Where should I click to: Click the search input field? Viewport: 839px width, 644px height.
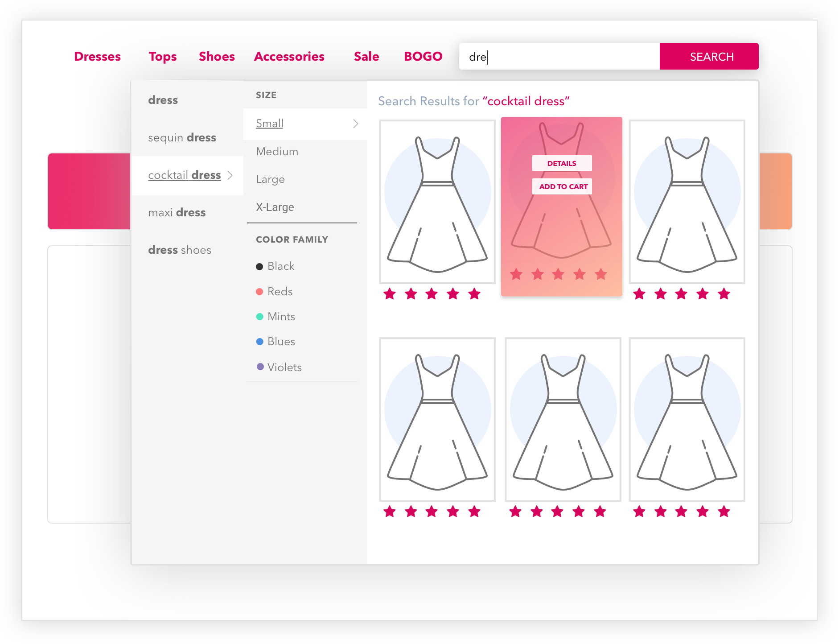[x=559, y=57]
